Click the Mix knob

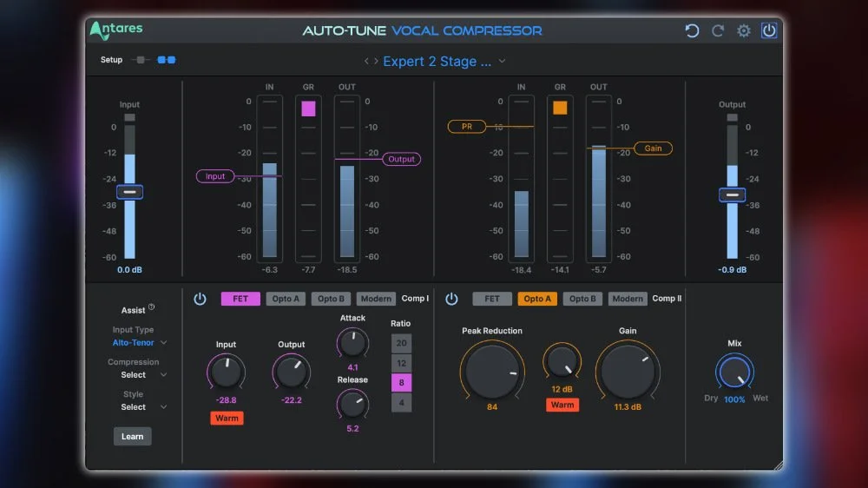tap(734, 373)
